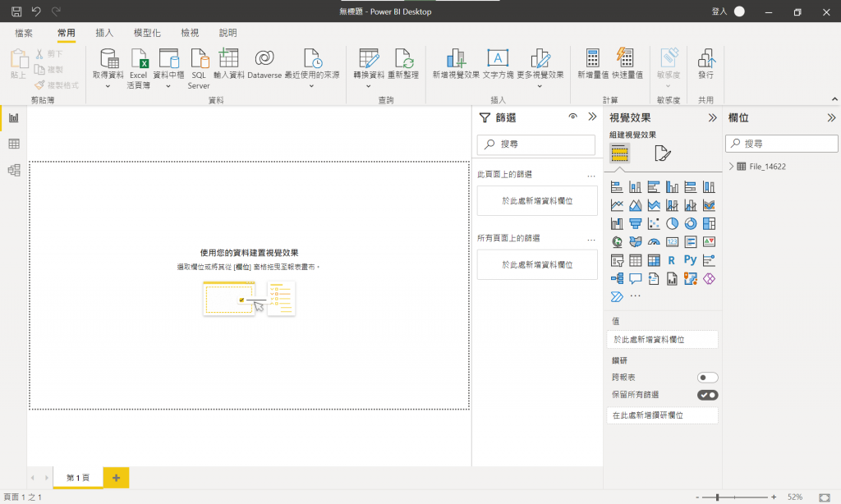Screen dimensions: 841x504
Task: Click the 文字方塊 button
Action: 498,63
